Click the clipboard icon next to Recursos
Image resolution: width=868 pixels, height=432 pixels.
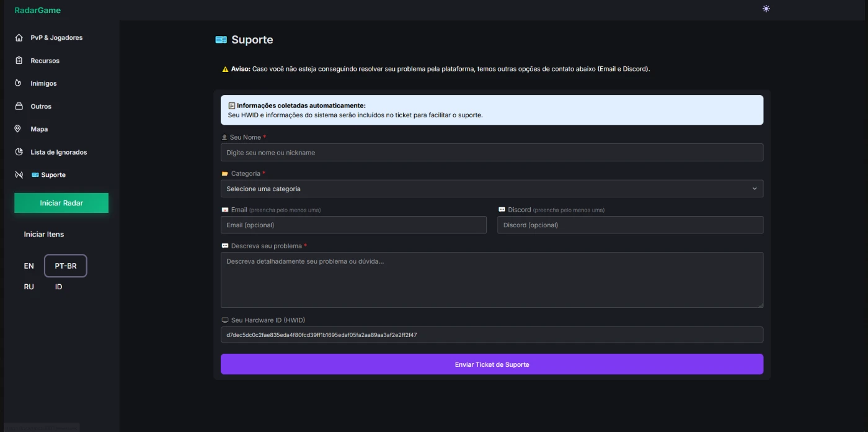pos(19,61)
